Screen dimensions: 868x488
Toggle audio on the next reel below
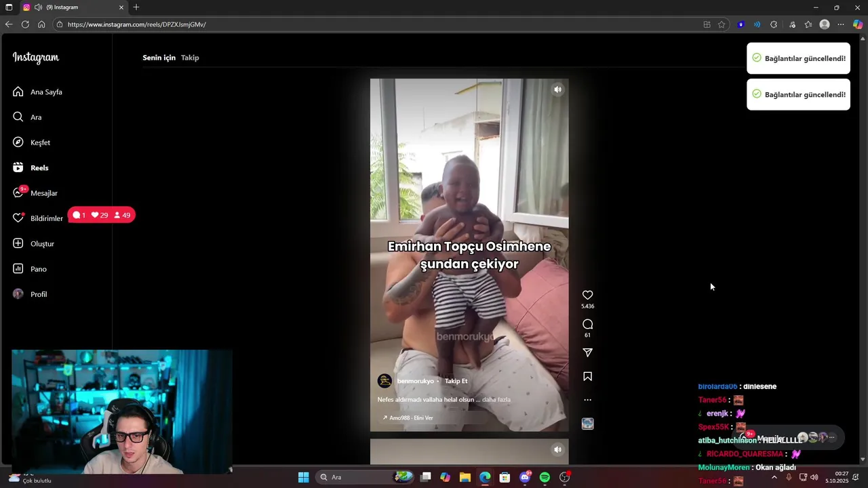tap(557, 449)
